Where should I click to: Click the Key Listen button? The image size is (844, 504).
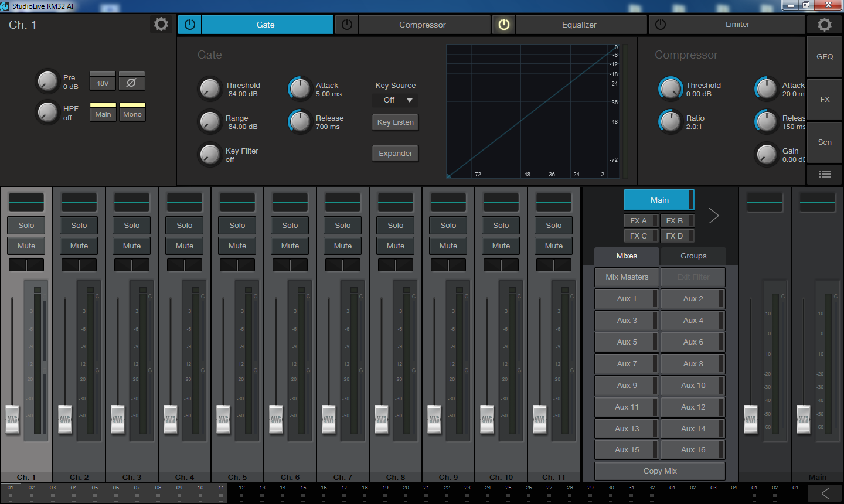tap(396, 122)
